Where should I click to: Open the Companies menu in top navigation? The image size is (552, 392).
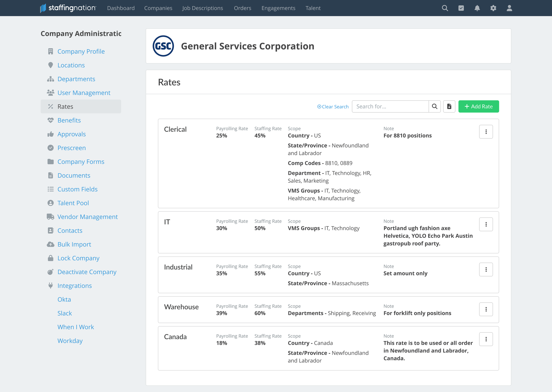point(158,8)
